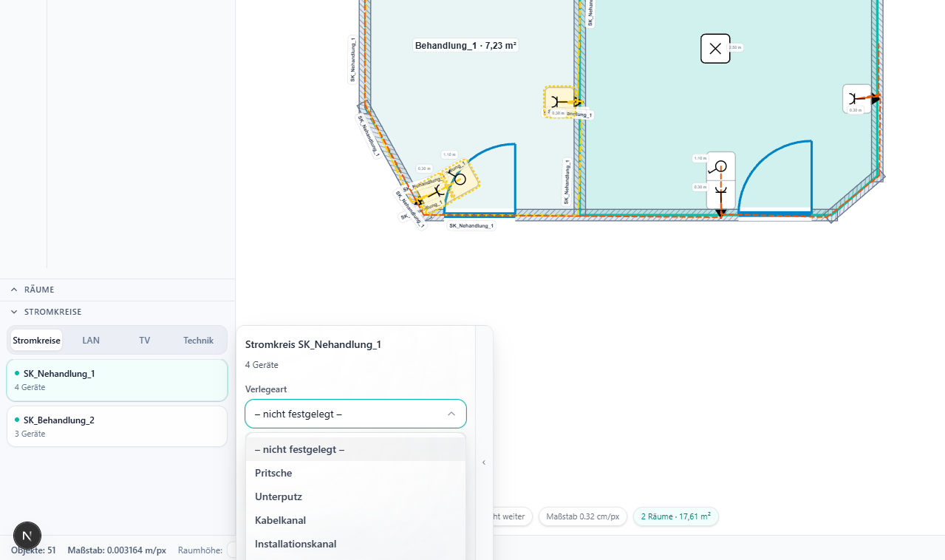The image size is (945, 560).
Task: Click the 'Behandlung_1 · 7,23 m²' room label
Action: click(466, 46)
